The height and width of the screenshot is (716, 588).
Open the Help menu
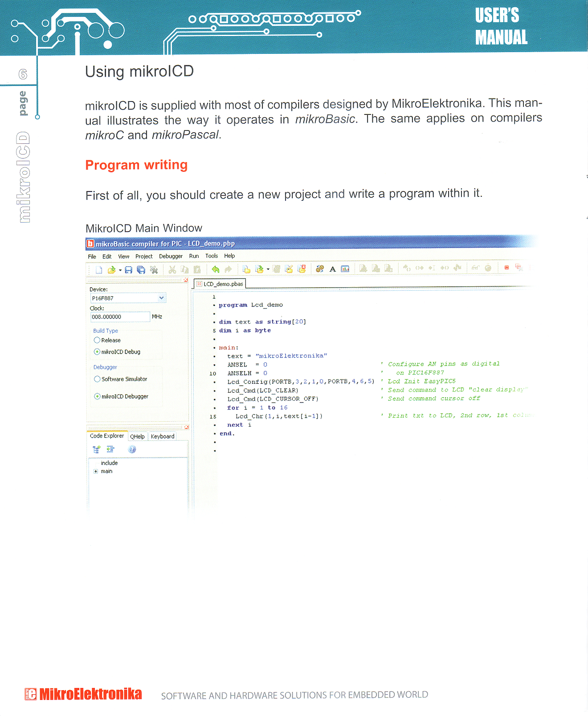(x=229, y=256)
